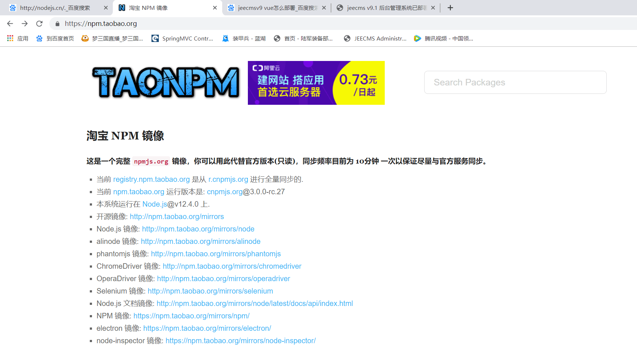Open the 梦三国直播 bookmark
637x364 pixels.
click(x=112, y=38)
